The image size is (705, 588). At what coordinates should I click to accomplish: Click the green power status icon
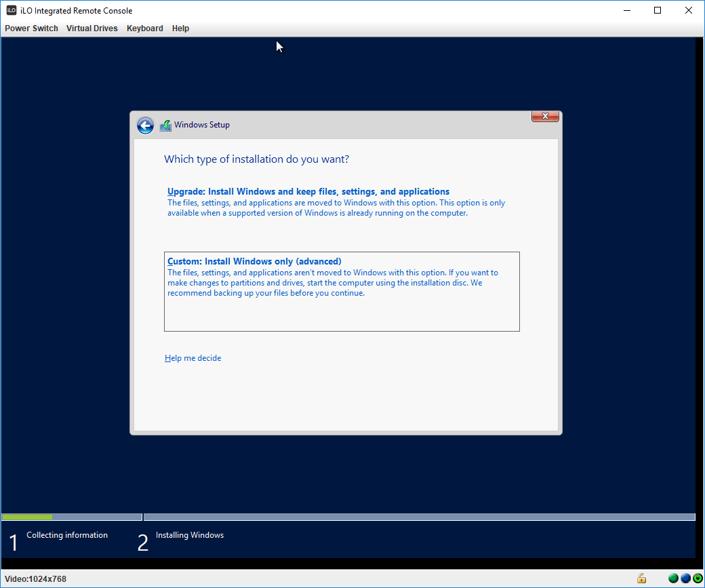pos(697,579)
